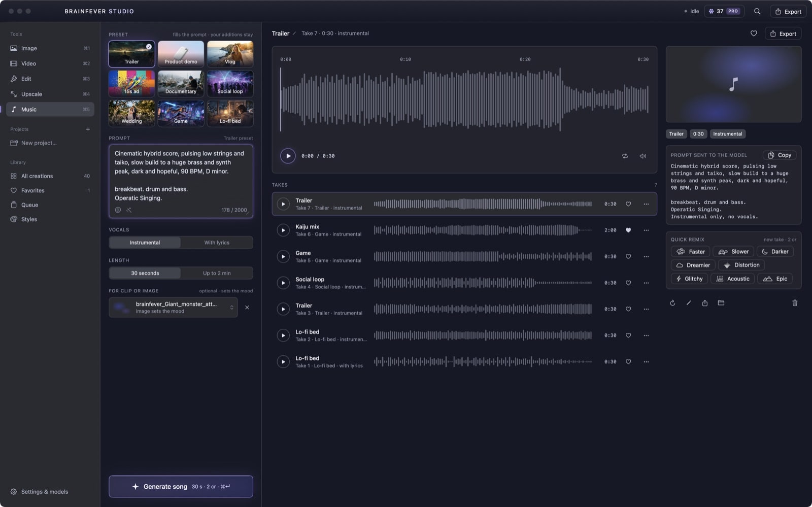Open the Upscale tool in sidebar
812x507 pixels.
(x=50, y=94)
